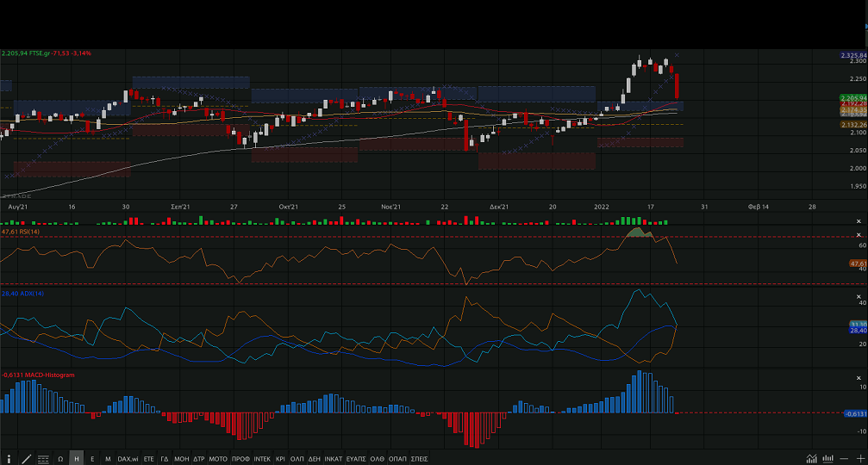Load the ΠΡΟΦ symbol chart

pyautogui.click(x=240, y=459)
